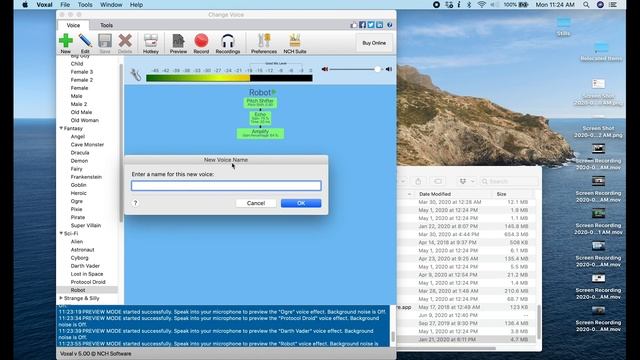Image resolution: width=640 pixels, height=360 pixels.
Task: Click the loud speaker volume icon
Action: [x=389, y=69]
